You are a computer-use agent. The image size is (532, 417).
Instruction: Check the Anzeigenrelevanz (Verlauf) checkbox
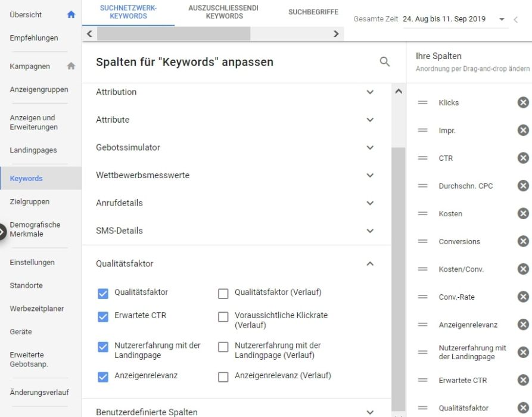[223, 377]
